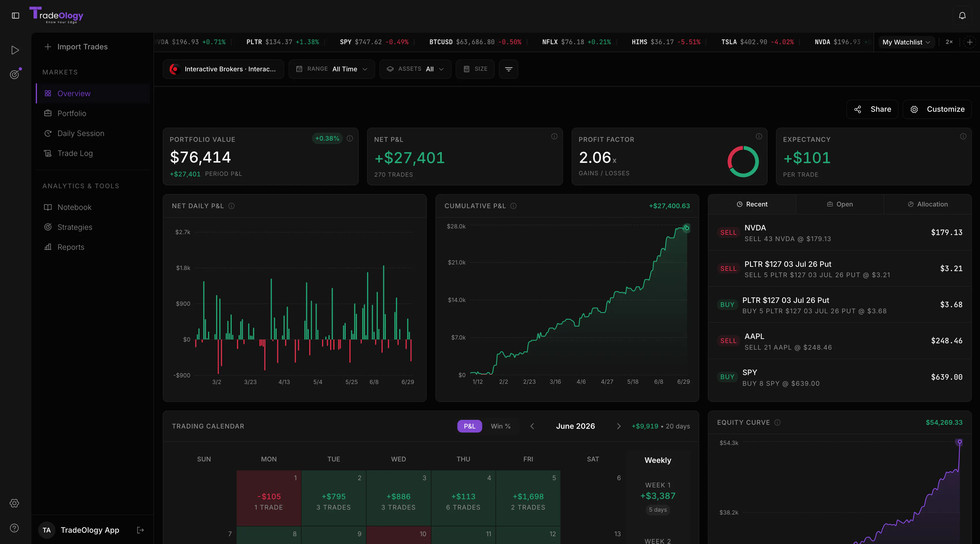Open the target goals icon
Image resolution: width=980 pixels, height=544 pixels.
15,74
